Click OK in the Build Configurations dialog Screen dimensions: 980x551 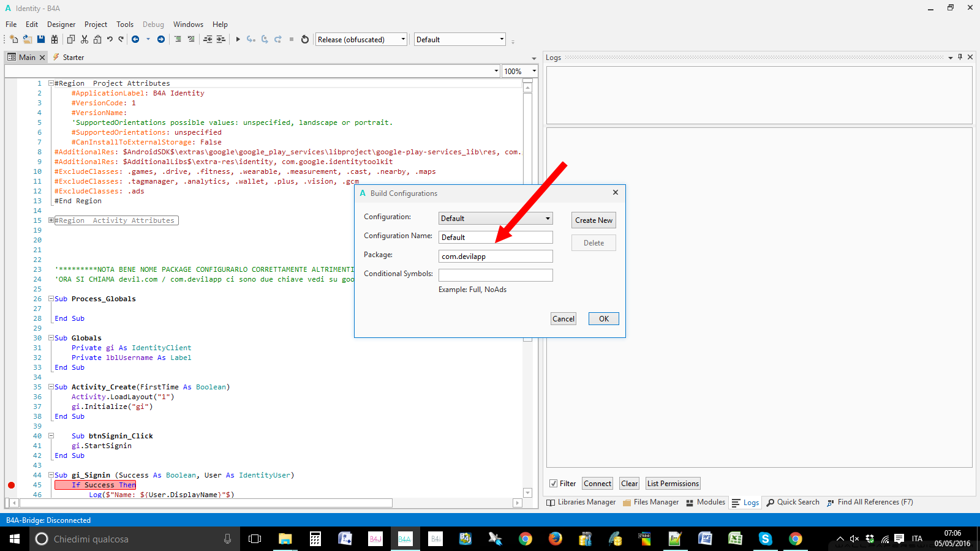click(603, 319)
